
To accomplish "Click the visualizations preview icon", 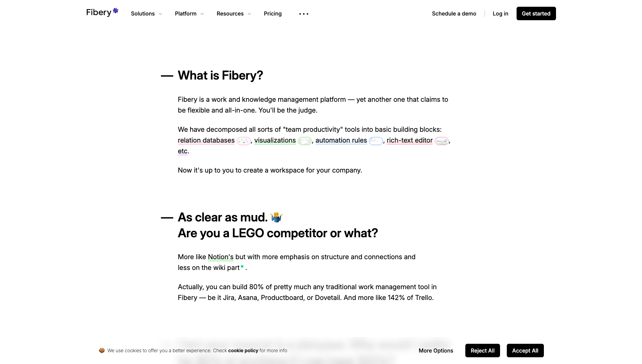I will pos(305,141).
